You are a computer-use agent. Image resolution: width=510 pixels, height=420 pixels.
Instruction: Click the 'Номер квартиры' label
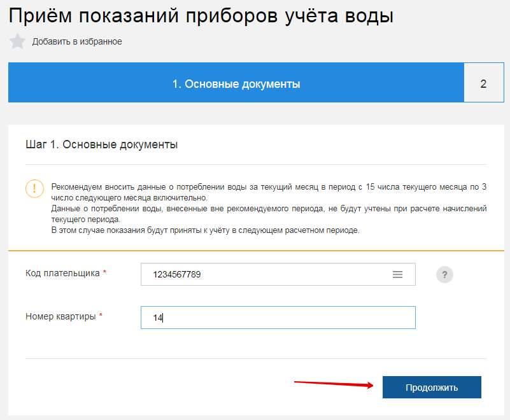coord(60,316)
